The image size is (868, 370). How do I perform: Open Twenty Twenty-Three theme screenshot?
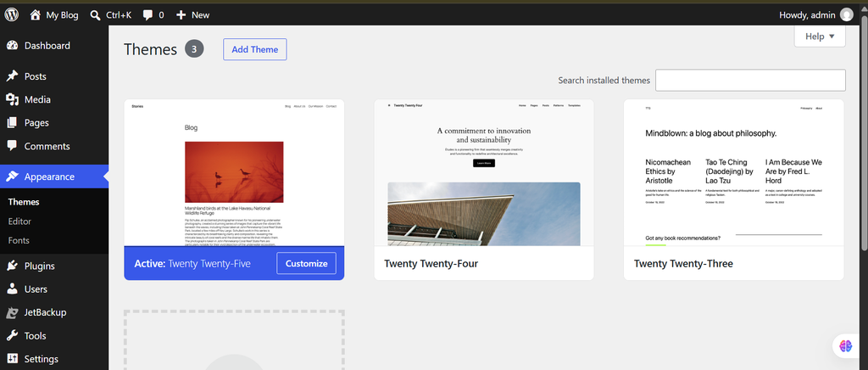click(x=733, y=172)
